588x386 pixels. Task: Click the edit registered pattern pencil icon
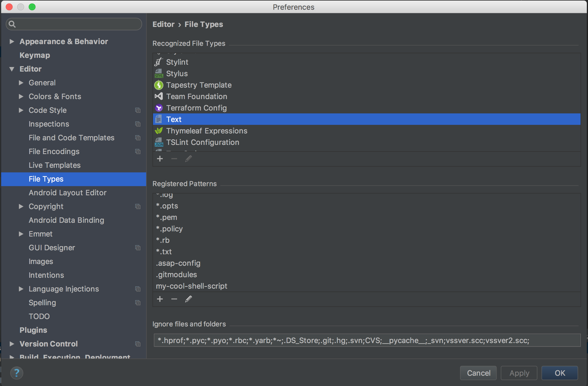188,299
